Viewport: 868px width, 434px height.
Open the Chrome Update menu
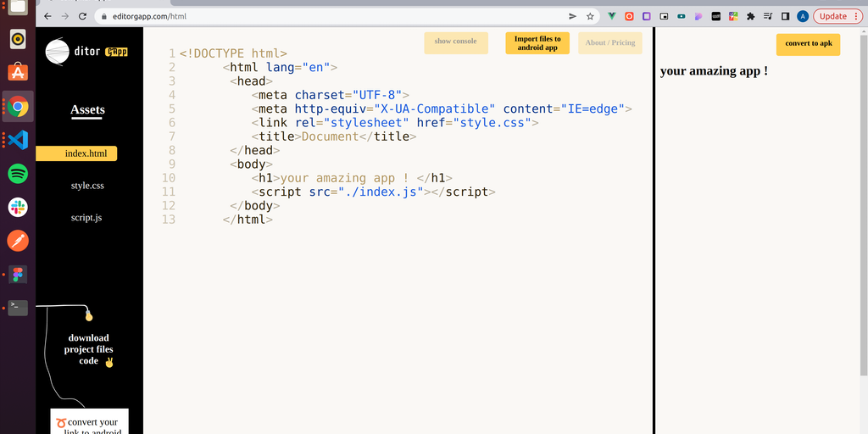[837, 16]
